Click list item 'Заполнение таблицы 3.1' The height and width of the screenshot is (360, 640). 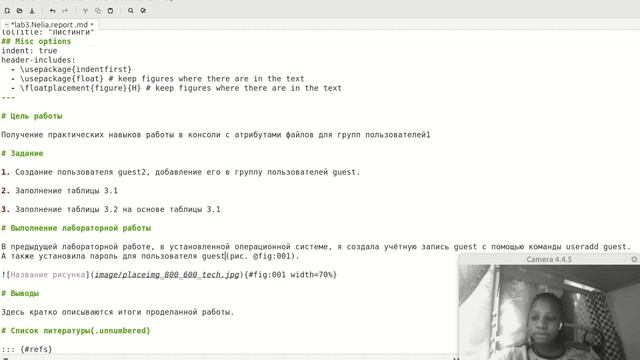pos(60,191)
